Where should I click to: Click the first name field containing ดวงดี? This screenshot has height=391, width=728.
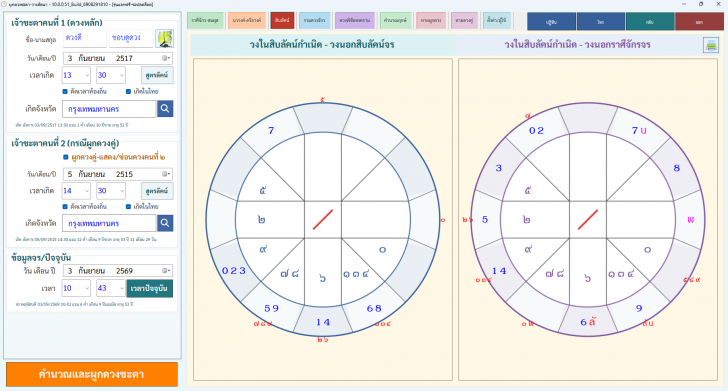click(x=84, y=38)
